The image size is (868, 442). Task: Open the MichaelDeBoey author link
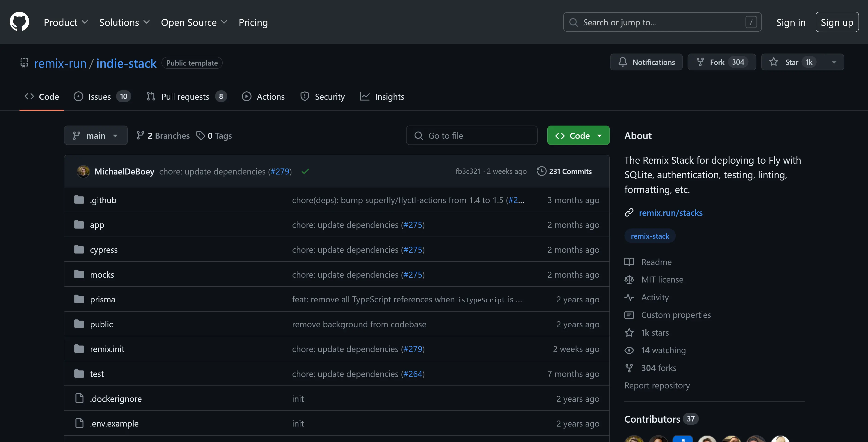[x=124, y=171]
